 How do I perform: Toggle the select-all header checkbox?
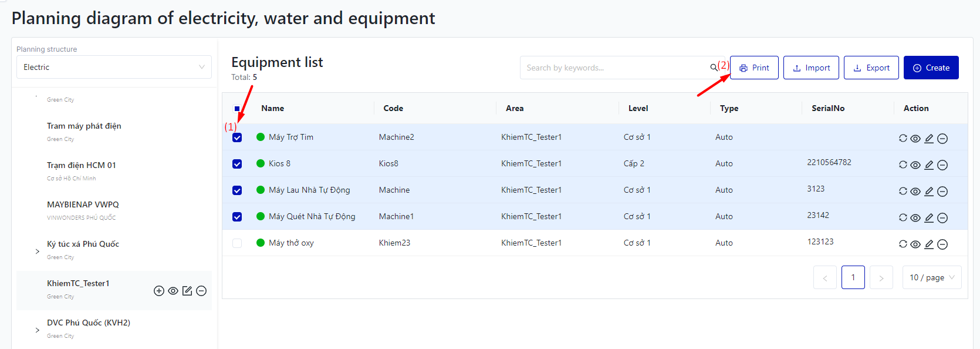coord(237,109)
